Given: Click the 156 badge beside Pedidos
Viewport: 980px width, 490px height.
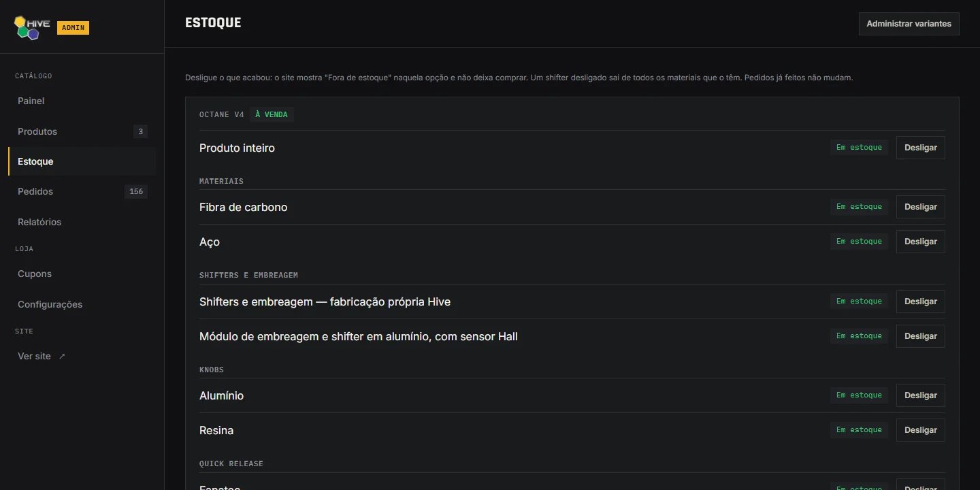Looking at the screenshot, I should pos(136,191).
